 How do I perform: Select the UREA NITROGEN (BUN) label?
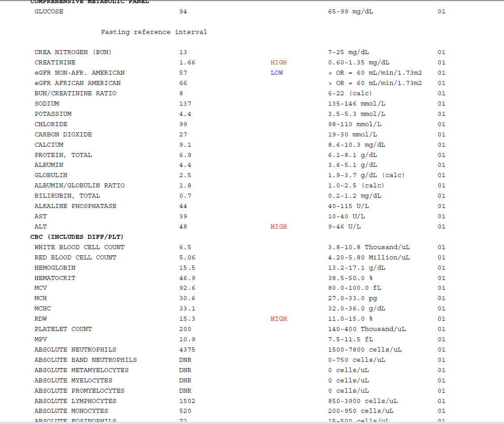tap(73, 52)
